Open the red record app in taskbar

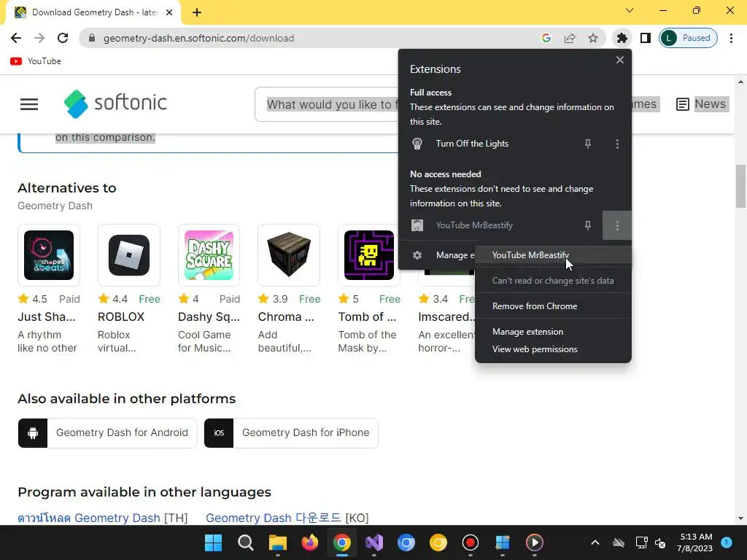(471, 542)
